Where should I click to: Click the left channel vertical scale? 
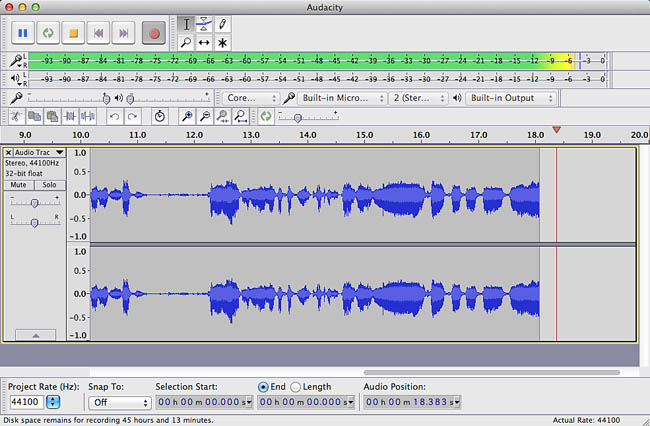coord(79,195)
